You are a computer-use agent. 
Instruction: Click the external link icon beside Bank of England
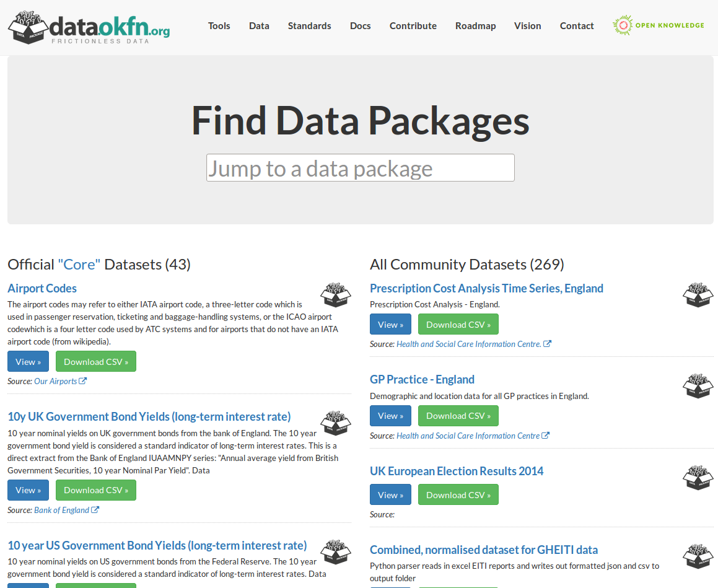pos(95,509)
